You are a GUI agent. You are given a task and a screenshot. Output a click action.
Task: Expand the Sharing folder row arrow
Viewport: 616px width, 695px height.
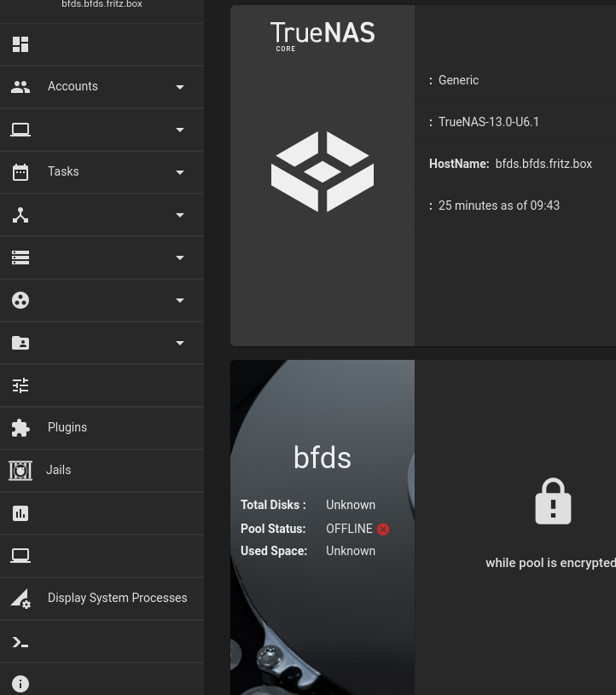tap(180, 343)
